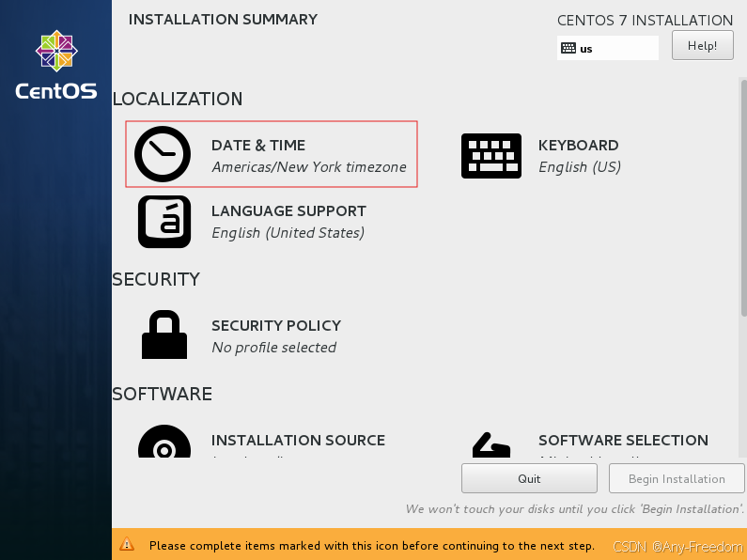The height and width of the screenshot is (560, 747).
Task: Click Begin Installation button
Action: (x=677, y=478)
